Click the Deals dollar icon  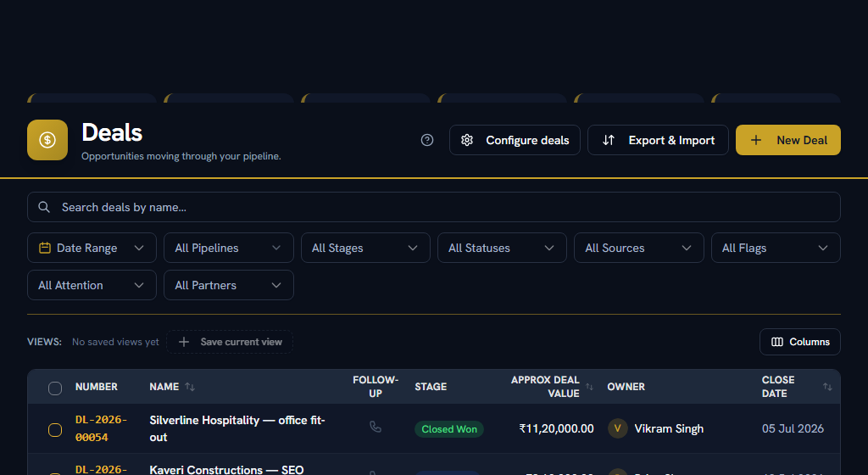(47, 140)
